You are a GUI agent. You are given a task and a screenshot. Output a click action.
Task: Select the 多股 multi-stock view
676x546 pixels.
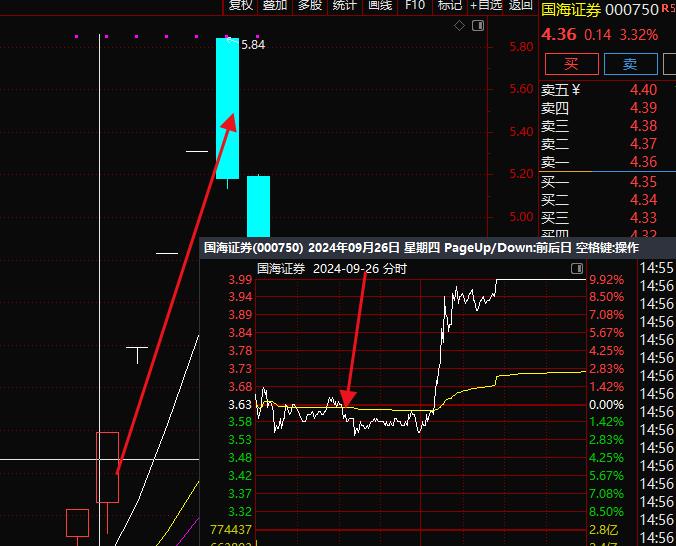pyautogui.click(x=310, y=6)
